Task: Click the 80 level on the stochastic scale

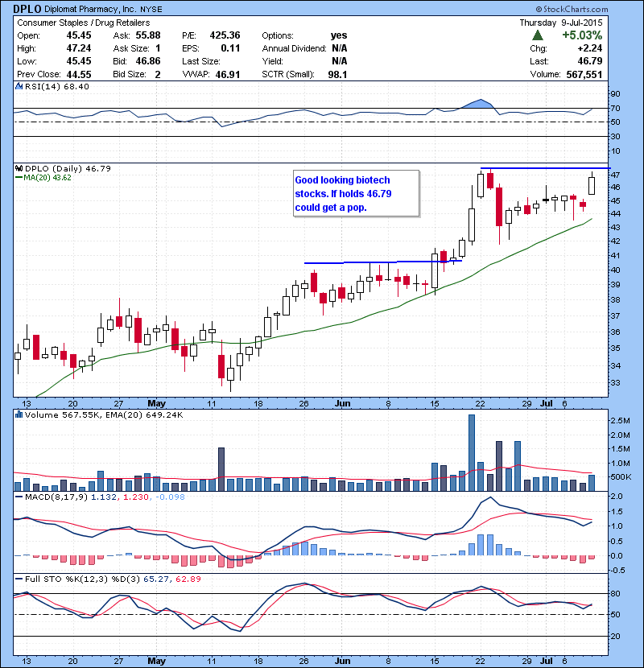Action: coord(616,593)
